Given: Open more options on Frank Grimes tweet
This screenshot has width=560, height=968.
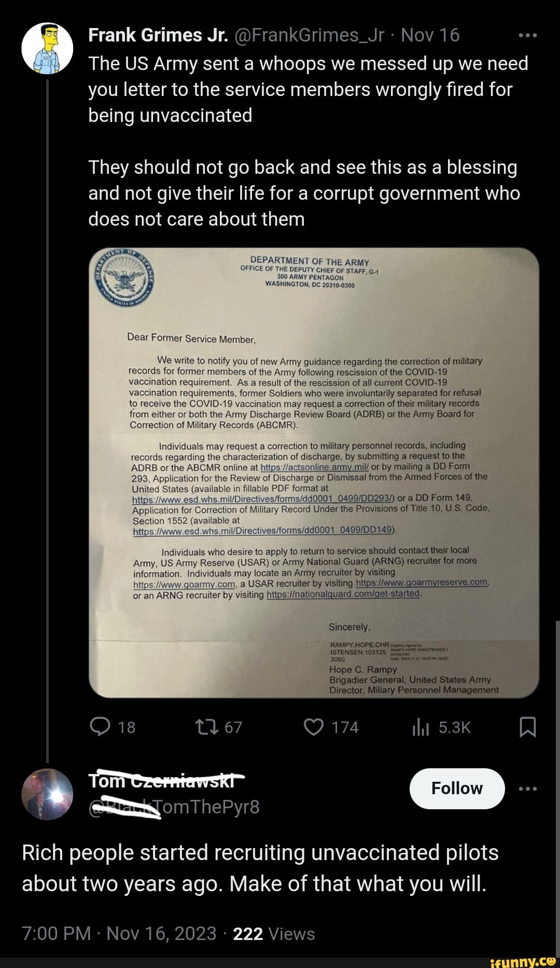Looking at the screenshot, I should coord(527,35).
